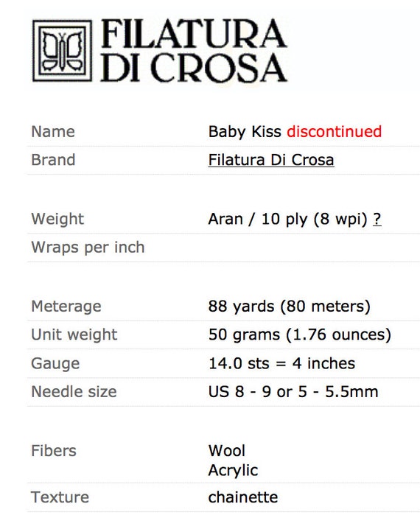This screenshot has width=420, height=529.
Task: Click the Gauge field label
Action: [55, 364]
